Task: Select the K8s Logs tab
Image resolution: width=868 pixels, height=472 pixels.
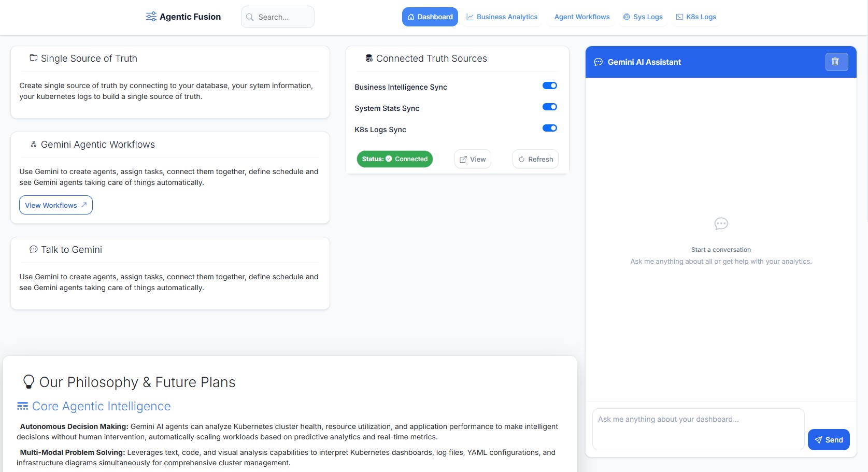Action: click(696, 17)
